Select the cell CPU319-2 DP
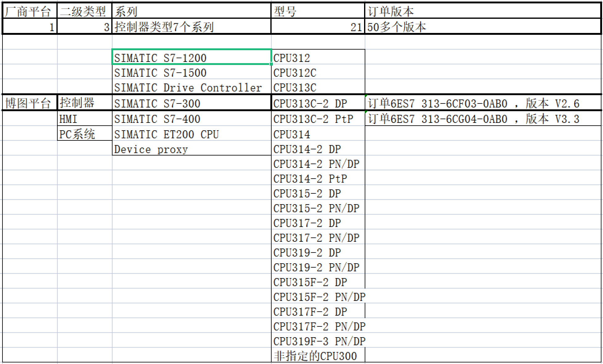Viewport: 603px width, 364px height. pos(318,252)
